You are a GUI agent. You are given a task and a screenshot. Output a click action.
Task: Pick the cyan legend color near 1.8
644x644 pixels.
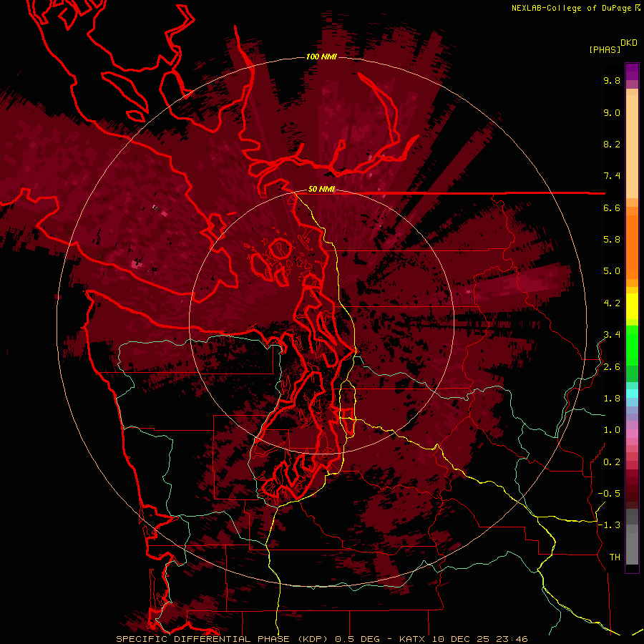click(x=632, y=394)
